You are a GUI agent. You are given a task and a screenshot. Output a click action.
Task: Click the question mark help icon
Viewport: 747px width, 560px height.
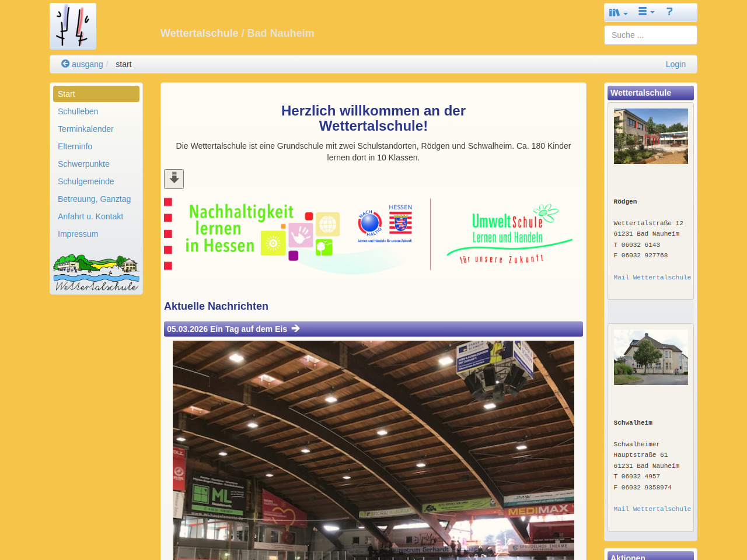click(669, 12)
